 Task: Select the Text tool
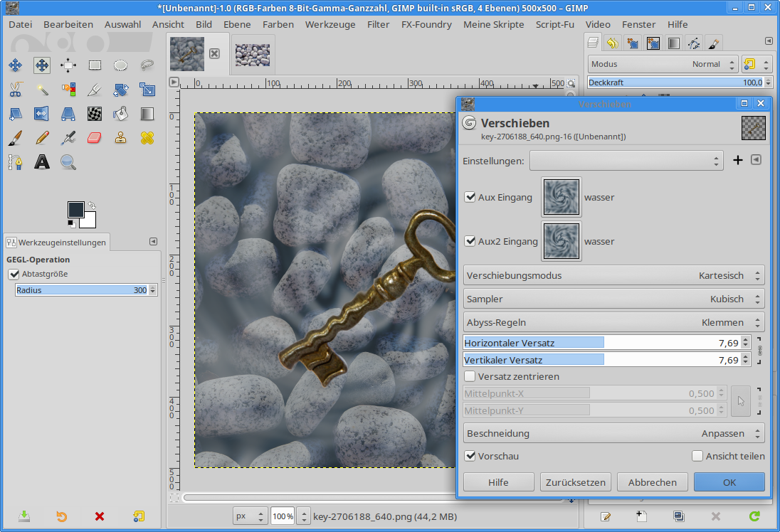(x=42, y=162)
